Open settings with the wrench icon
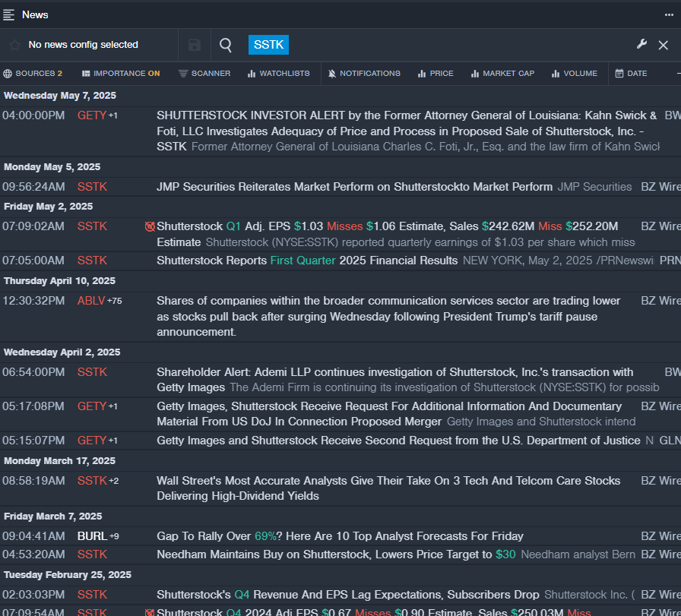The height and width of the screenshot is (616, 681). point(641,44)
